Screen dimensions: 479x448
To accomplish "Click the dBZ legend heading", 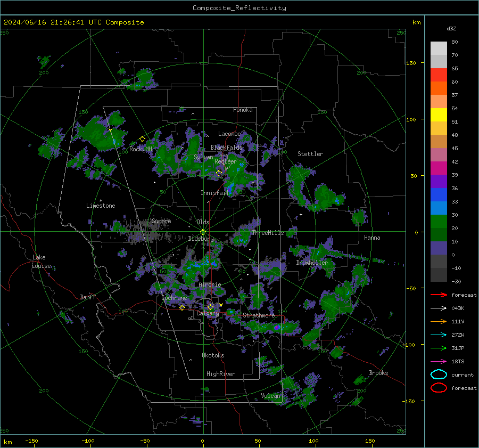I will coord(451,29).
